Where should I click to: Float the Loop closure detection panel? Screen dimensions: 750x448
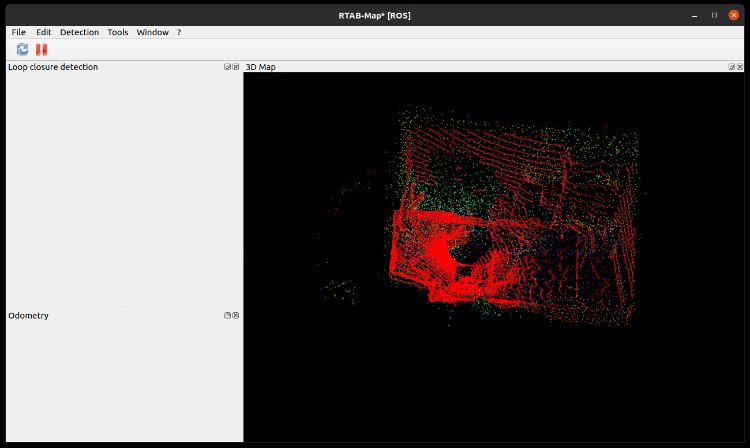coord(228,67)
